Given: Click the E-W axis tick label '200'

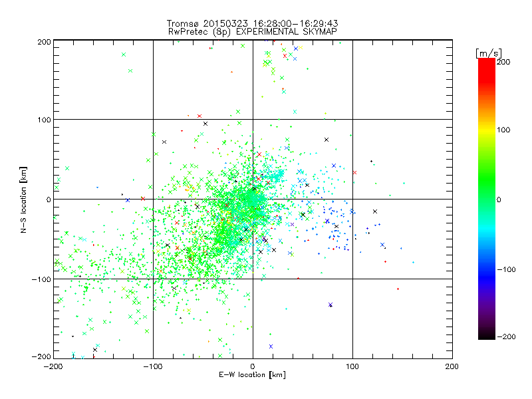Looking at the screenshot, I should tap(452, 366).
